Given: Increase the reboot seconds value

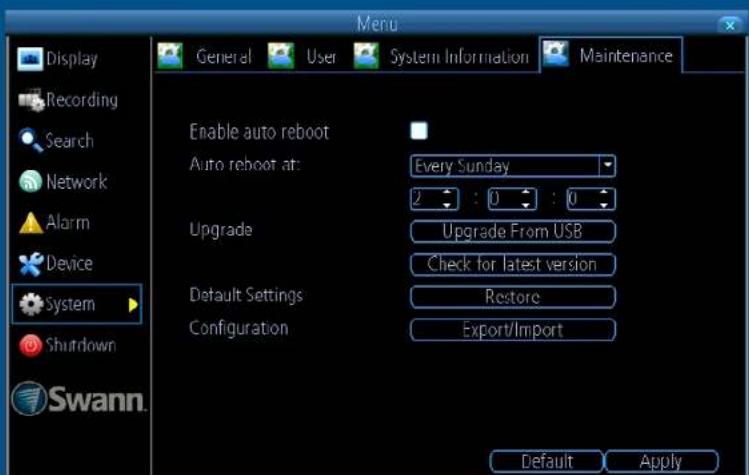Looking at the screenshot, I should 604,193.
